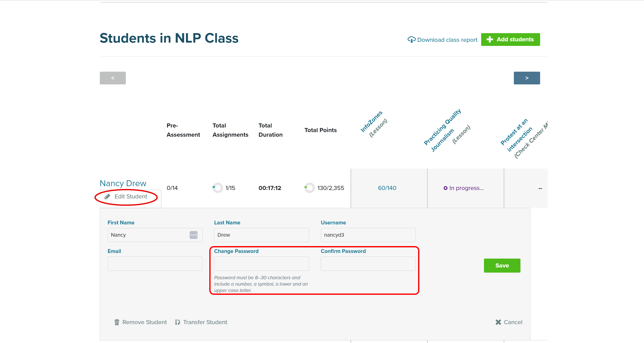Click the Total Points progress ring
The height and width of the screenshot is (343, 644).
(x=309, y=188)
